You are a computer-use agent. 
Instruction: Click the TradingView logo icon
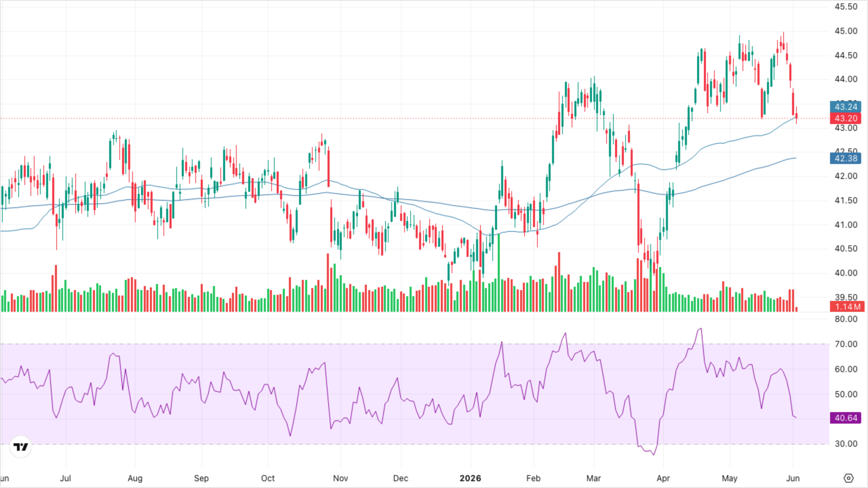coord(21,447)
